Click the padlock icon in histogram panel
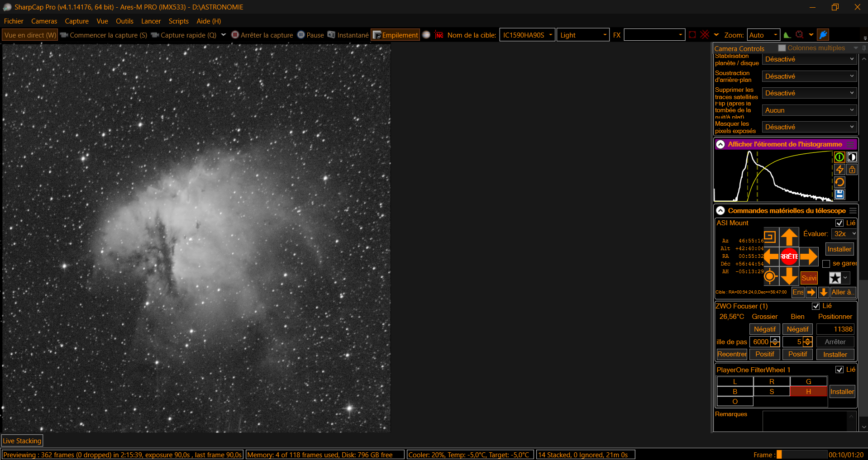This screenshot has width=868, height=460. point(852,170)
